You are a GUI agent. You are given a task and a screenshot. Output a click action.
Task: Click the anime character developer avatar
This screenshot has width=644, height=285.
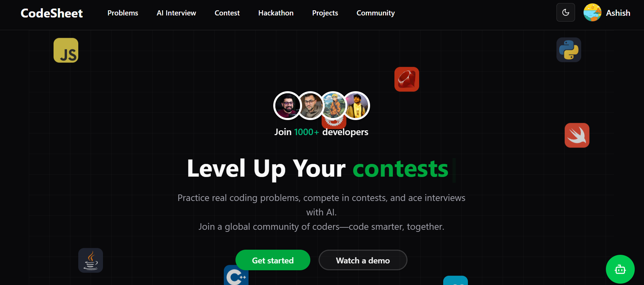[333, 106]
